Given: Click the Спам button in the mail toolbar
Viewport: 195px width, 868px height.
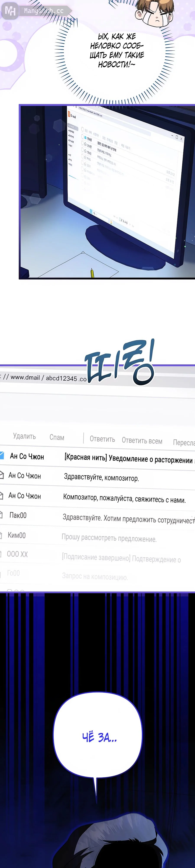Looking at the screenshot, I should (x=57, y=437).
